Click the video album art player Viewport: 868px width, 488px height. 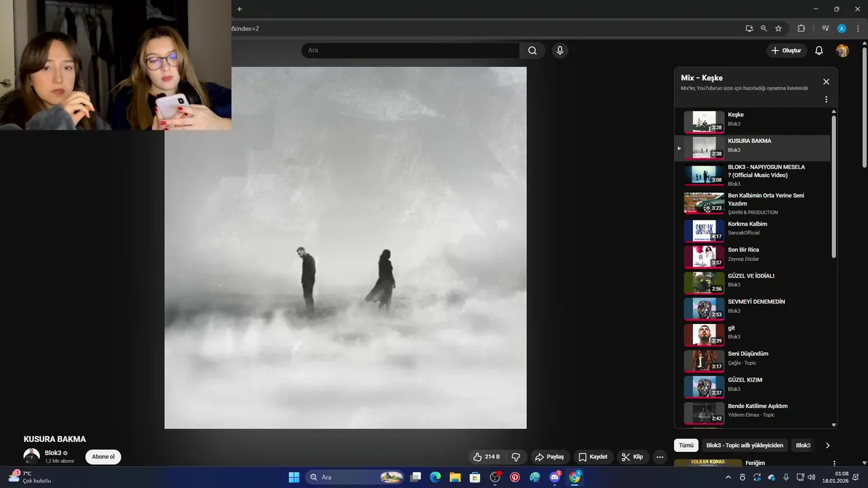coord(345,247)
